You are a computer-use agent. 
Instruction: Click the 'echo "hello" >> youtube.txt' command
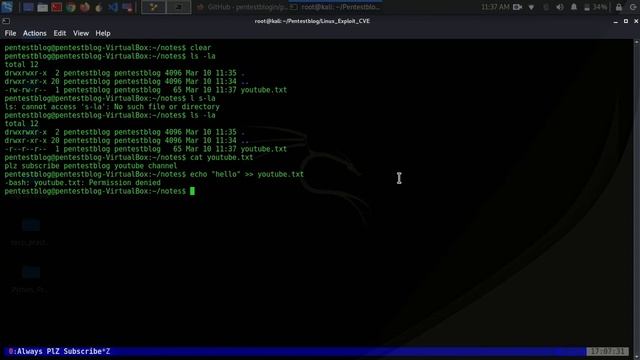click(247, 174)
